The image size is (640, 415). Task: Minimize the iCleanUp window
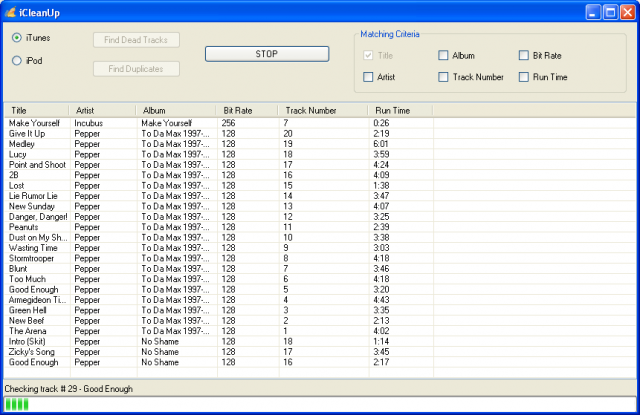(x=593, y=12)
